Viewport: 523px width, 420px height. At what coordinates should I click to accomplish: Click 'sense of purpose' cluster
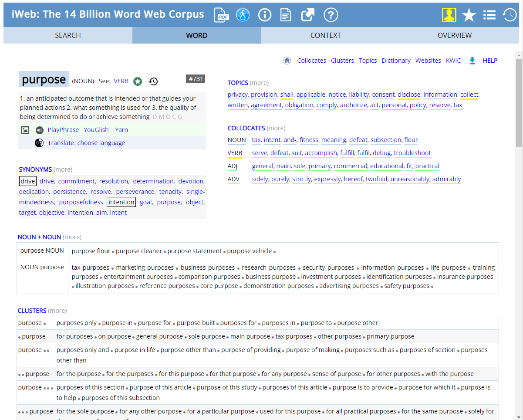(337, 374)
